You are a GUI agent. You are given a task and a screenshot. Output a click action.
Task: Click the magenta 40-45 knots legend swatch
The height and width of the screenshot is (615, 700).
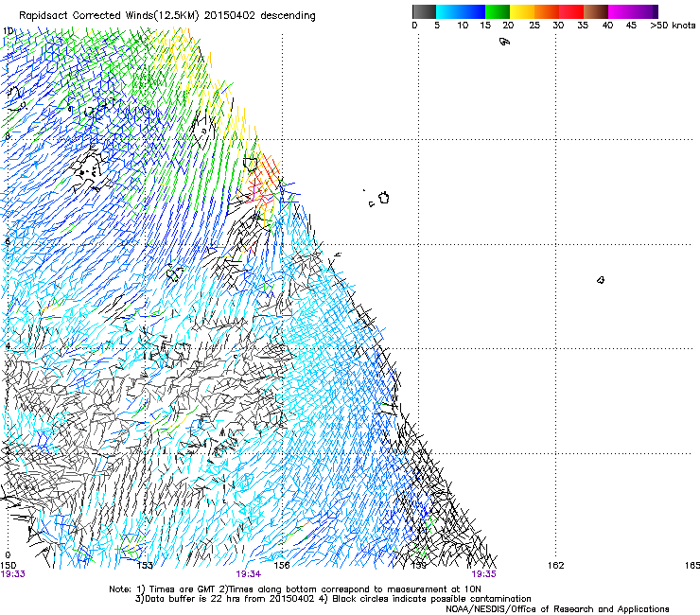pyautogui.click(x=621, y=11)
